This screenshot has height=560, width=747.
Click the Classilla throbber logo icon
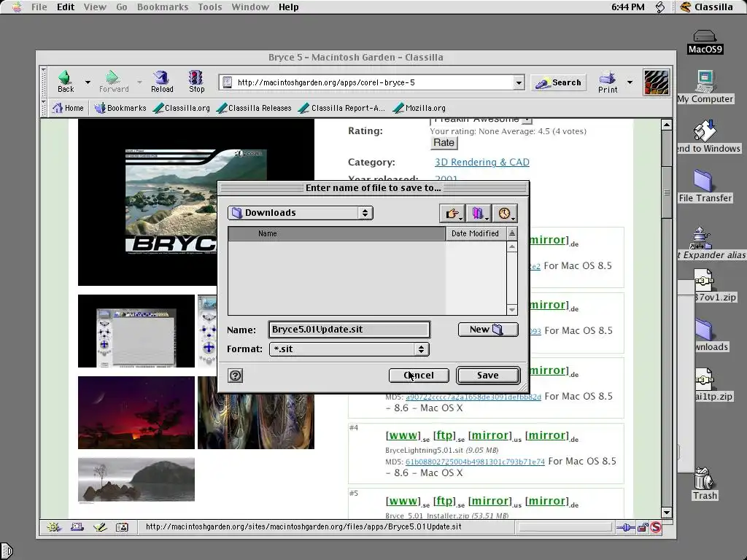click(x=656, y=82)
